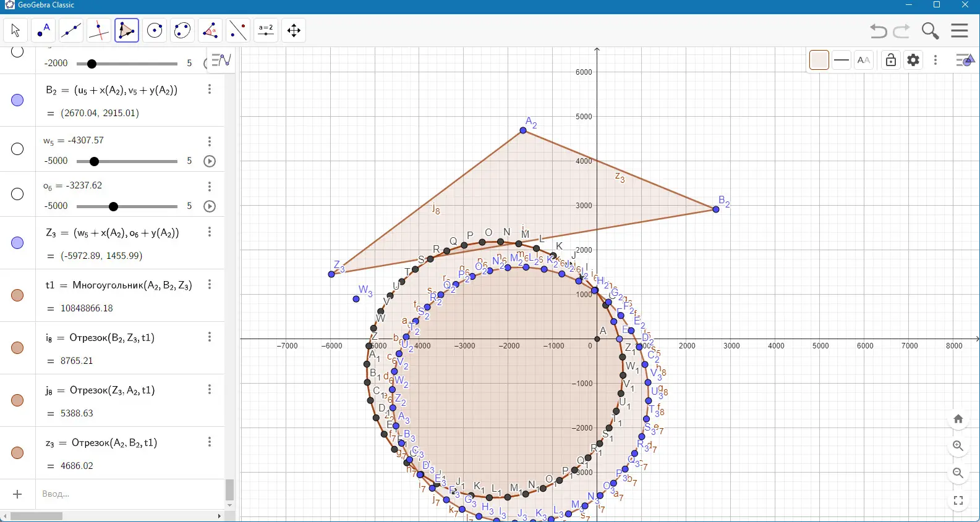Open the main hamburger menu
Image resolution: width=980 pixels, height=522 pixels.
click(x=960, y=30)
